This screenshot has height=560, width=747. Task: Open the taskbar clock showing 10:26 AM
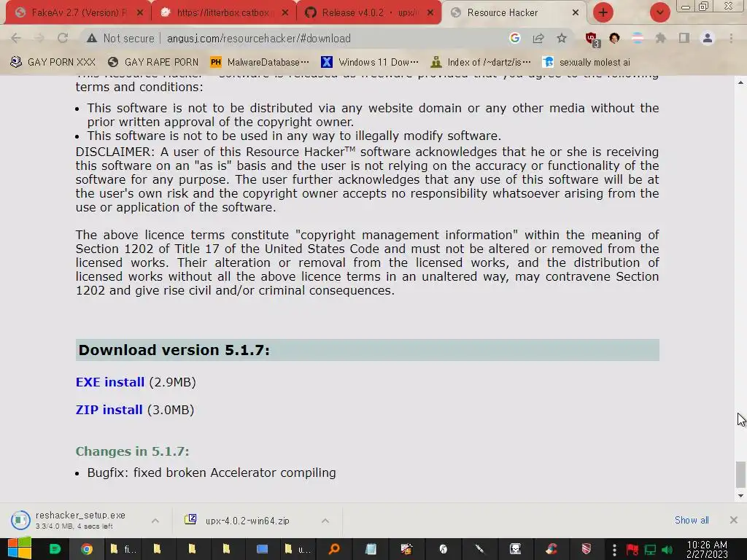pos(707,549)
